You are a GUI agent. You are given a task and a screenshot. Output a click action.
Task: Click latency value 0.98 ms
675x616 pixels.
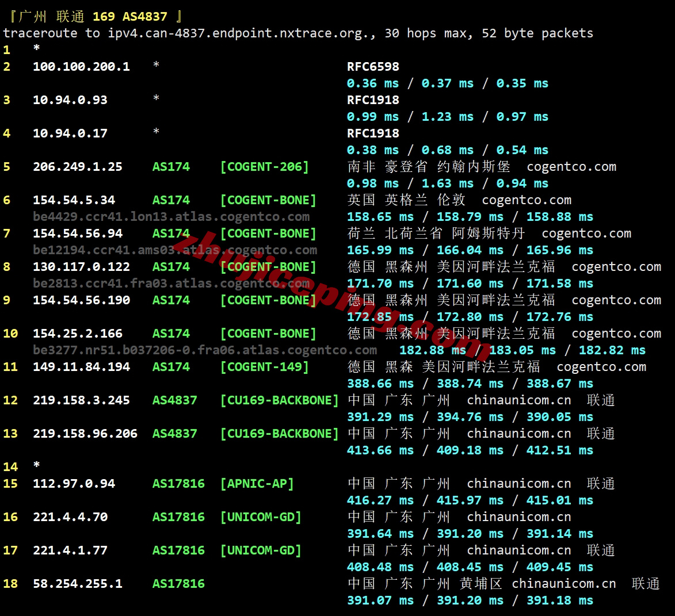pos(373,183)
